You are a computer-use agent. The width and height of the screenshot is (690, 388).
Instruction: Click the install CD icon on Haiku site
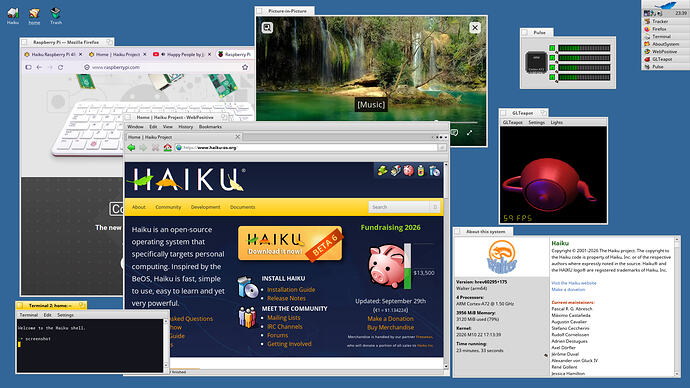point(247,287)
